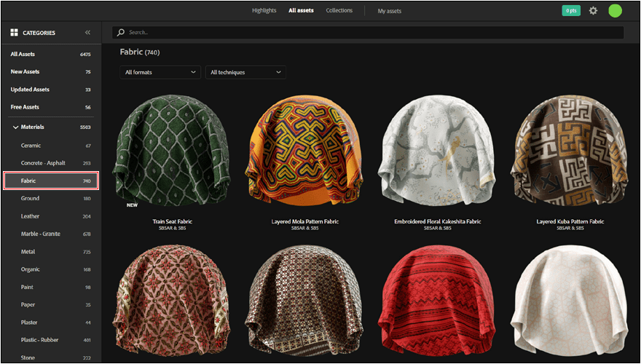Select the All Assets category

pyautogui.click(x=51, y=54)
